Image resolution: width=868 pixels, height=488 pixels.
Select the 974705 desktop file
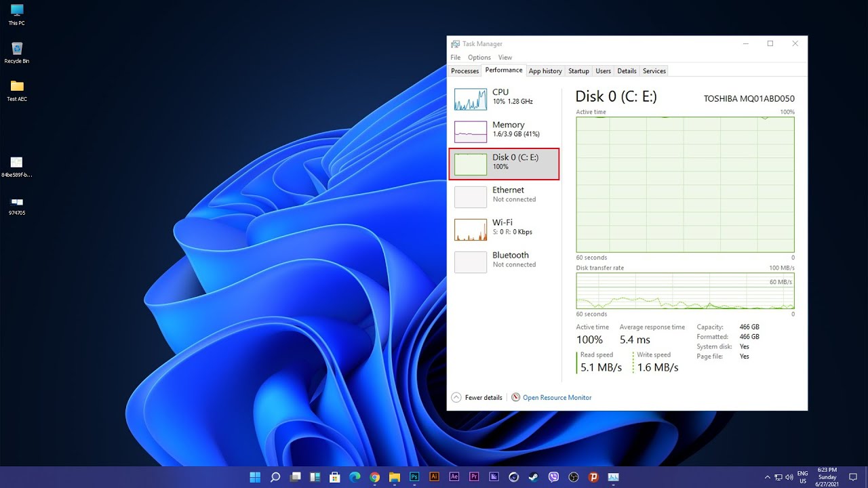click(x=17, y=205)
